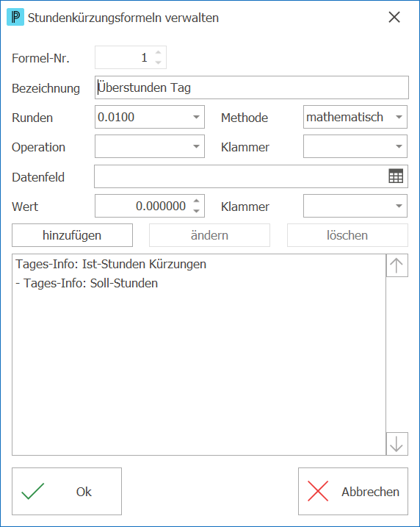Open the Datenfeld table picker icon
This screenshot has height=527, width=420.
[396, 176]
